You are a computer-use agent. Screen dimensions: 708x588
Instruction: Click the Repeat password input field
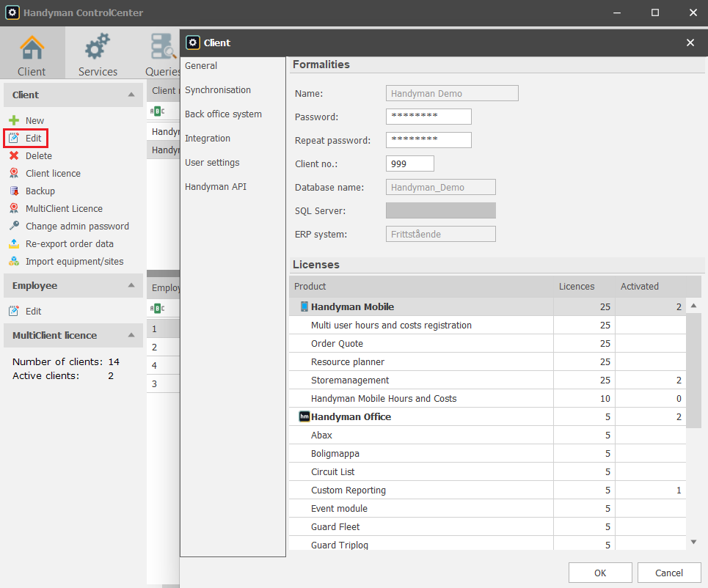428,140
